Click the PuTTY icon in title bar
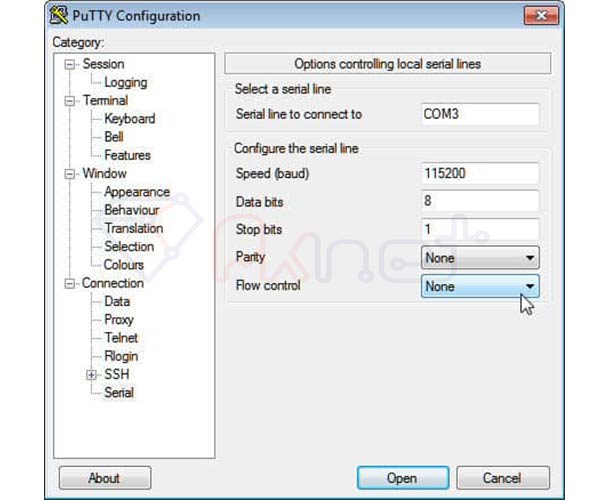600x500 pixels. [59, 16]
